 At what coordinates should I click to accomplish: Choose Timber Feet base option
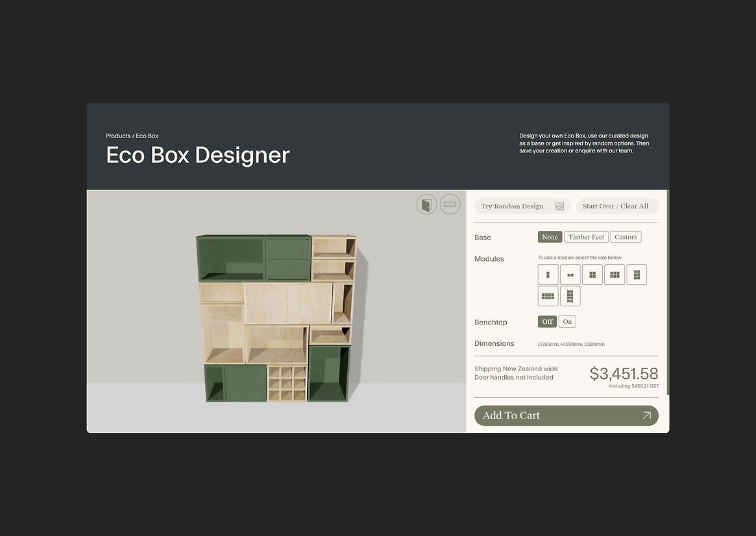click(x=586, y=237)
